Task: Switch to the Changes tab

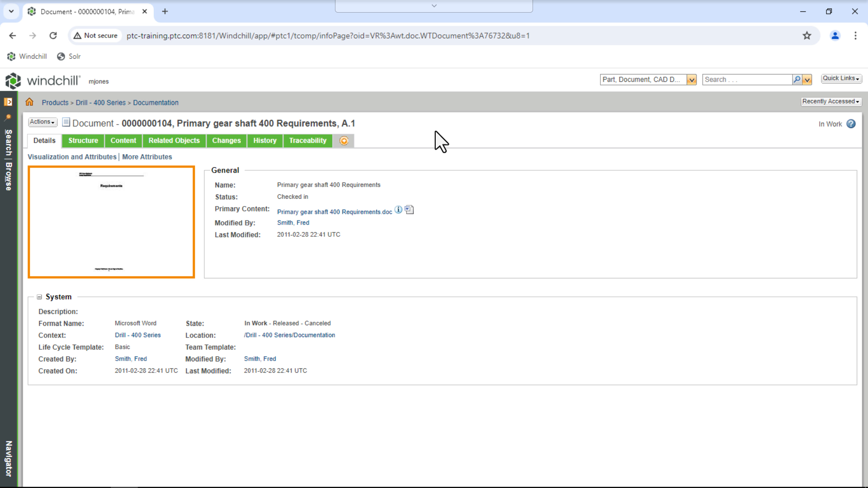Action: pos(226,141)
